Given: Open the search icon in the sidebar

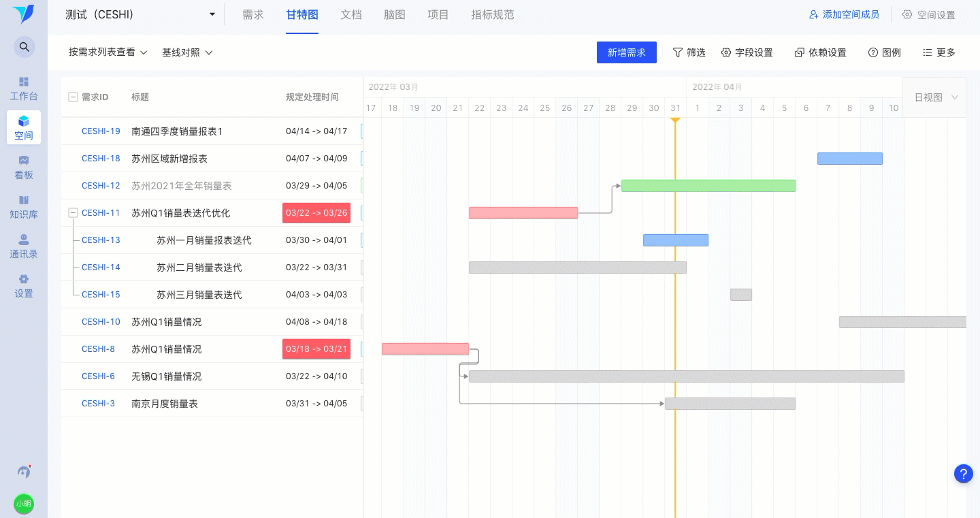Looking at the screenshot, I should 24,47.
